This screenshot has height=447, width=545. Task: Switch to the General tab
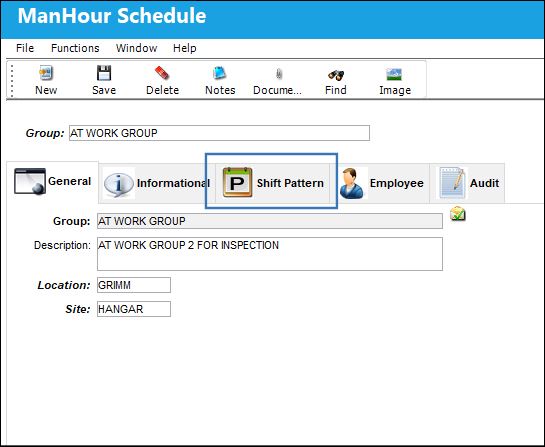coord(52,182)
